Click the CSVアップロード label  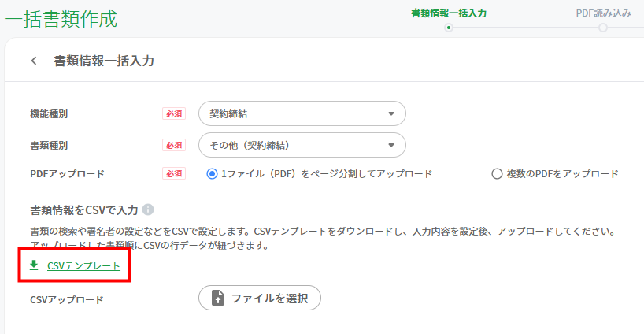(x=67, y=300)
